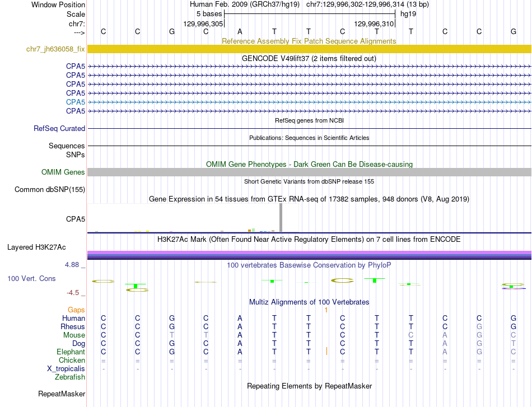Open the GENCODE V49lift37 track title

[x=309, y=58]
